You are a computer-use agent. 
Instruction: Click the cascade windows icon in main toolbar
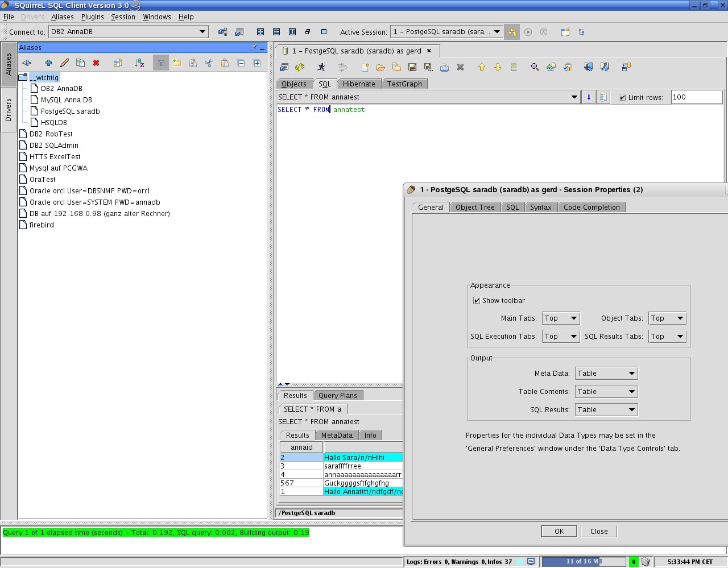tap(308, 32)
